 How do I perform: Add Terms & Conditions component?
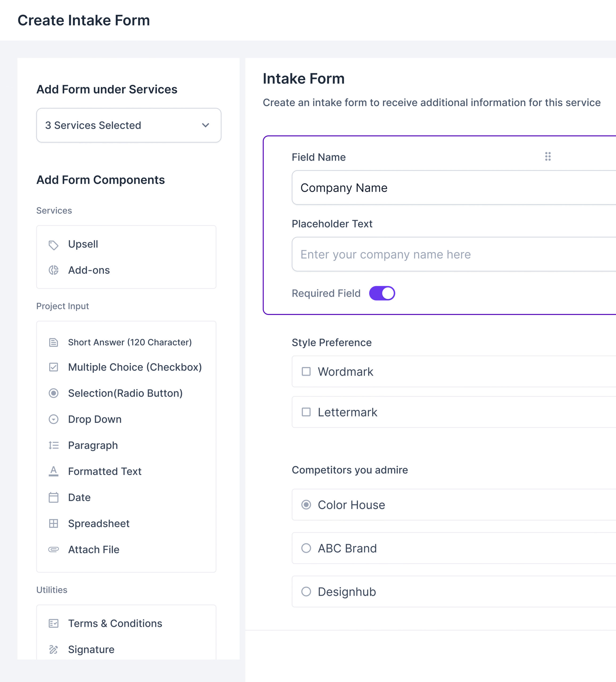click(115, 623)
